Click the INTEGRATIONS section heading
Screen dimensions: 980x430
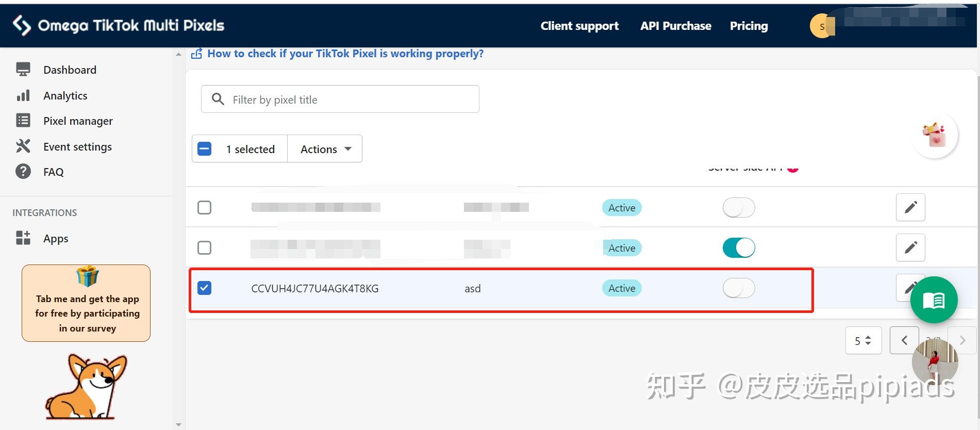tap(45, 212)
